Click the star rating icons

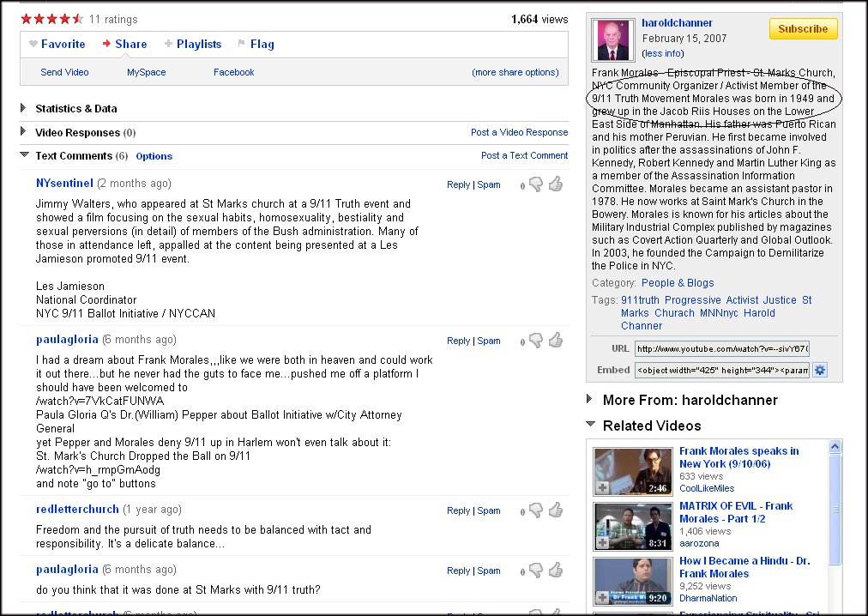pos(51,20)
